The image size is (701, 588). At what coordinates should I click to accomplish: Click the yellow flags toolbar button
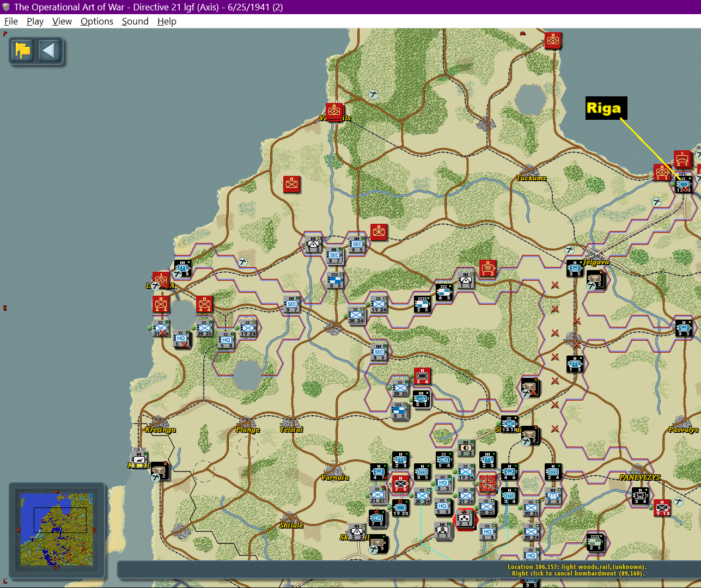(x=23, y=51)
